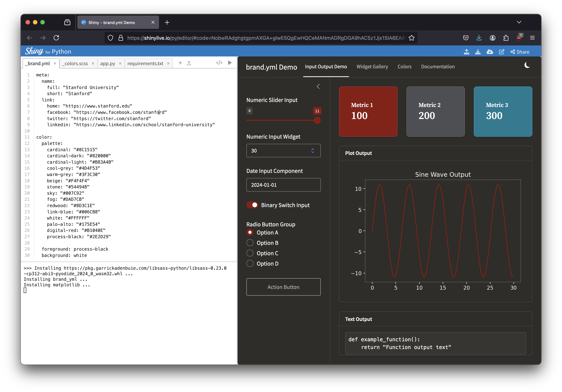This screenshot has height=392, width=562.
Task: Open the Input Output Demo tab
Action: (326, 67)
